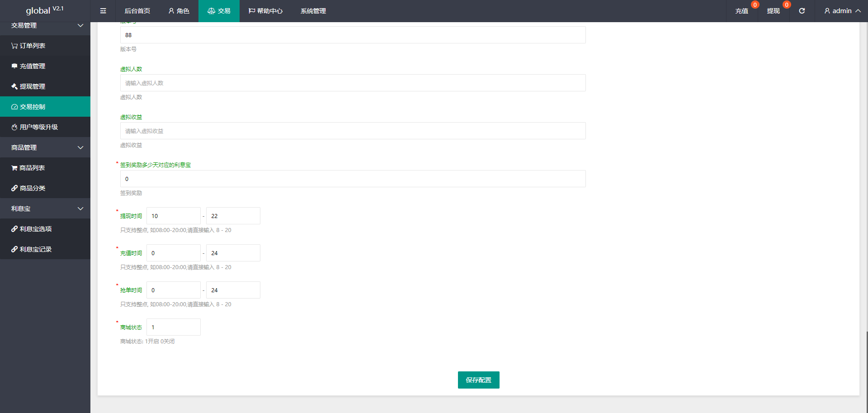Go to 后台首页 tab
This screenshot has width=868, height=413.
tap(137, 11)
